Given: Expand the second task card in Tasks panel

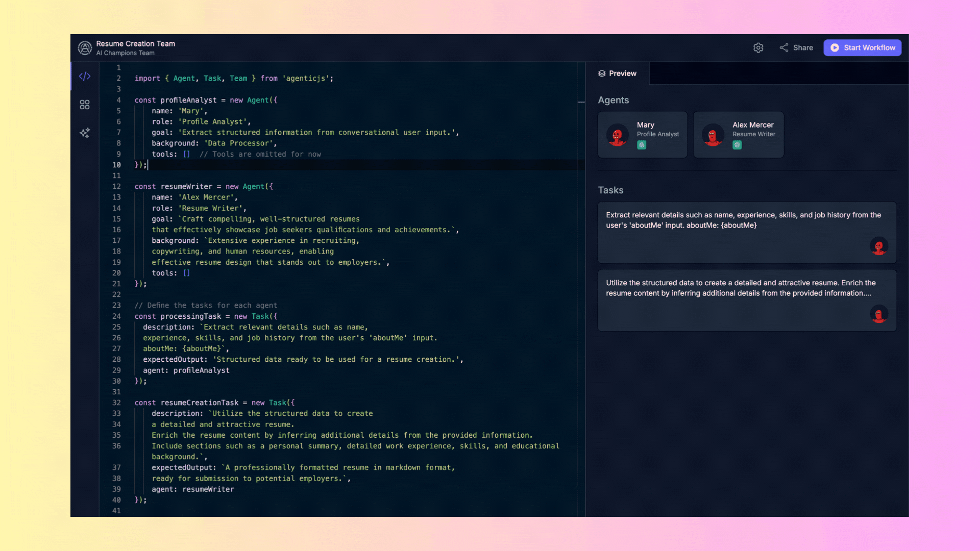Looking at the screenshot, I should coord(746,299).
